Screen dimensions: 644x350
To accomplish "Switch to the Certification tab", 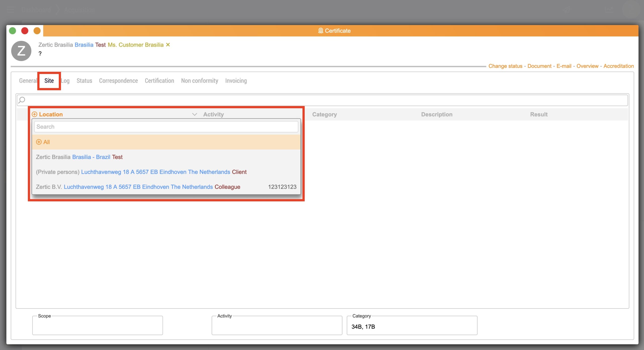I will pyautogui.click(x=159, y=81).
